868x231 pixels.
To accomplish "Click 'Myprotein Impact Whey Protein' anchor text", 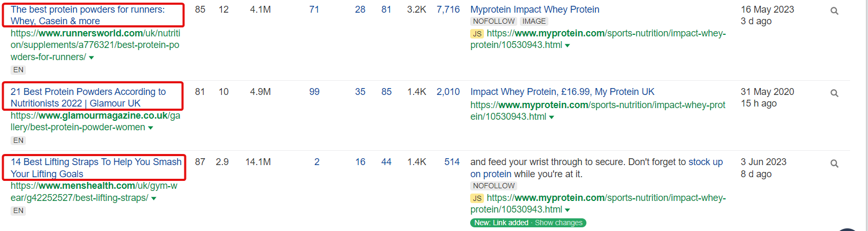I will (x=535, y=9).
